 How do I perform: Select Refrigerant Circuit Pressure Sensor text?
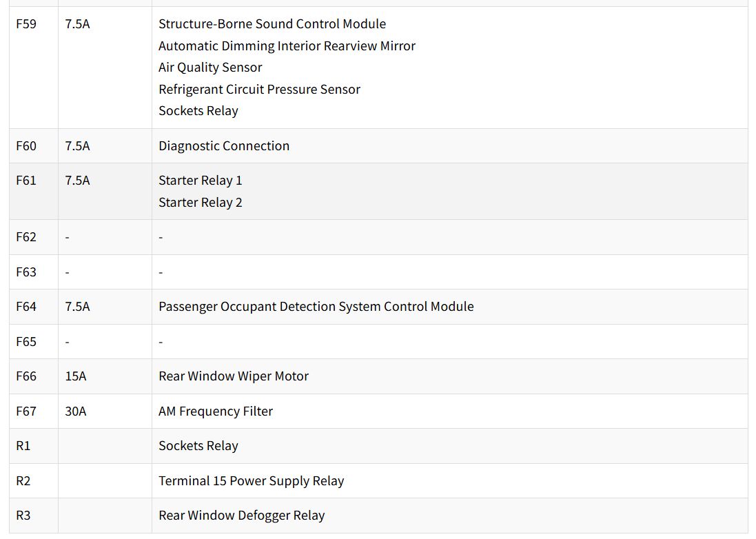pos(259,89)
